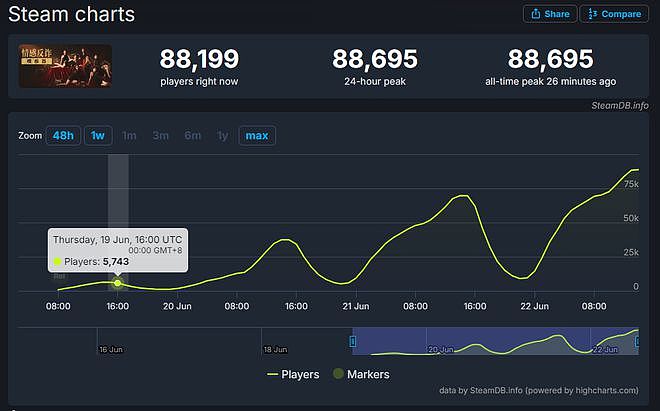The image size is (660, 411).
Task: Click the navigator left range handle
Action: point(353,341)
